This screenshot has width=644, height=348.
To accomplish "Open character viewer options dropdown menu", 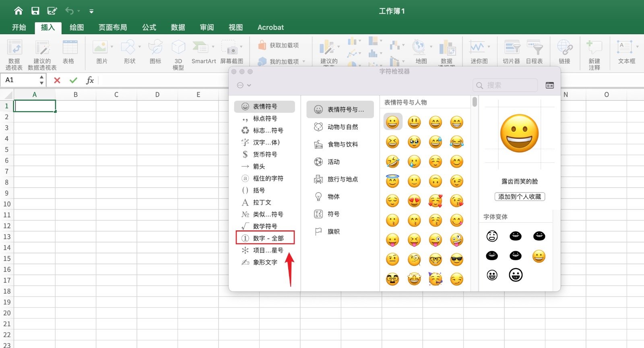I will point(244,85).
